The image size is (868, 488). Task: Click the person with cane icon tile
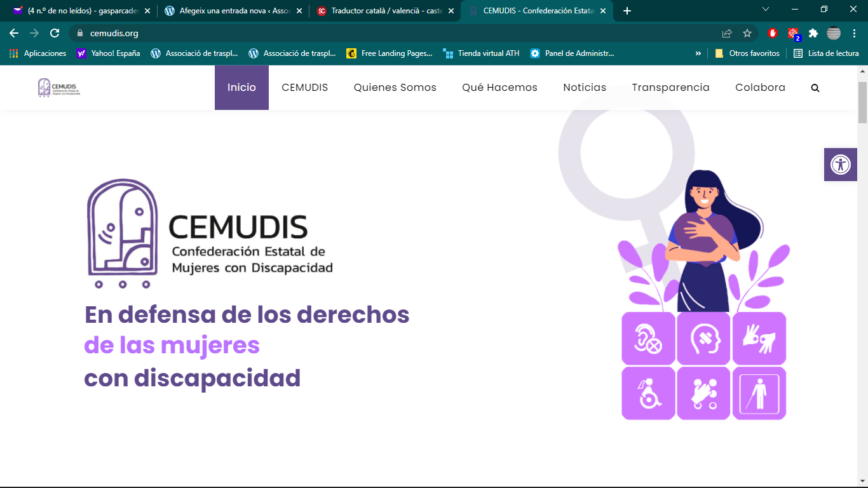pyautogui.click(x=759, y=393)
